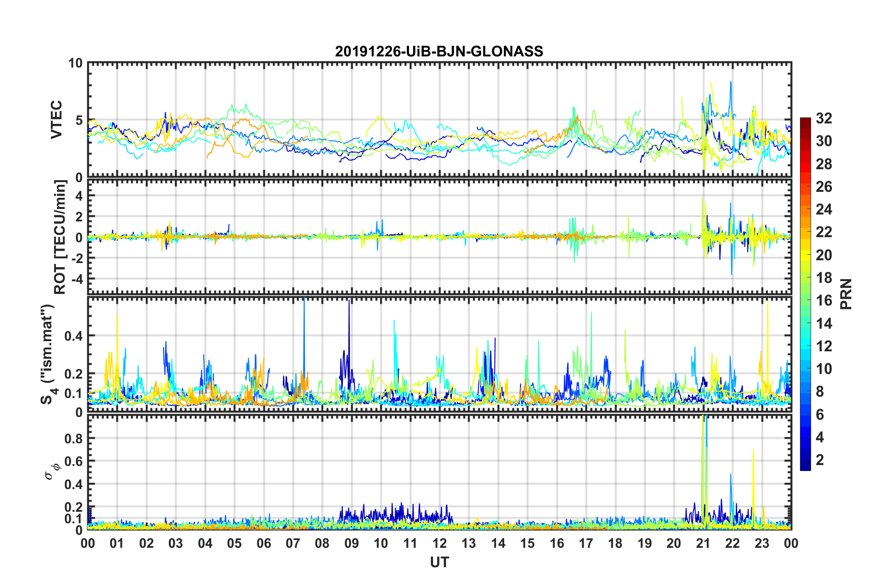879x588 pixels.
Task: Click the colorbar tick label 20
Action: (824, 255)
